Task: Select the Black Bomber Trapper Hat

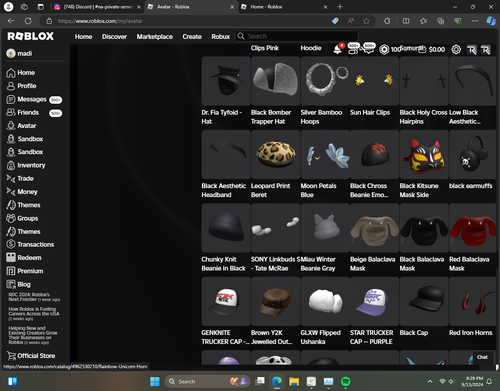Action: click(275, 81)
